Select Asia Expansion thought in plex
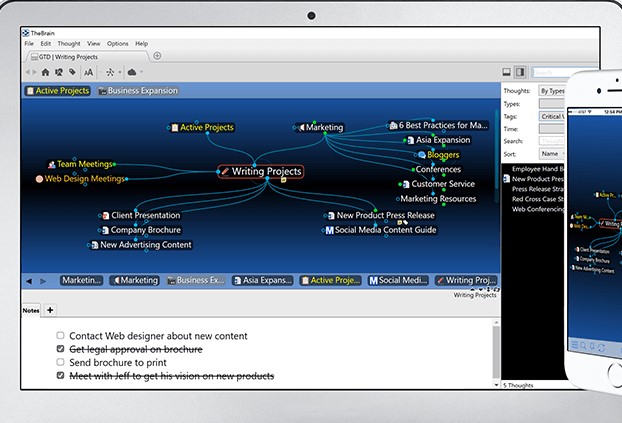The height and width of the screenshot is (423, 622). pos(439,140)
